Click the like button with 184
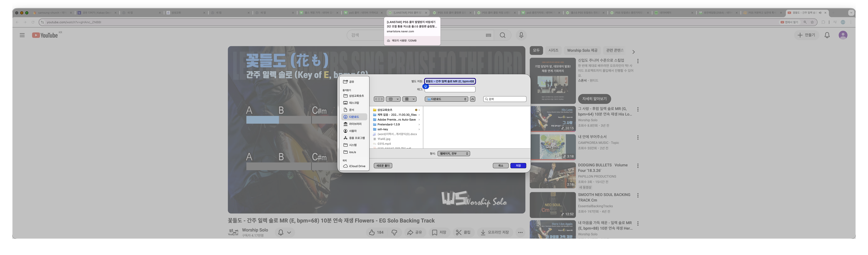This screenshot has height=255, width=868. 376,232
